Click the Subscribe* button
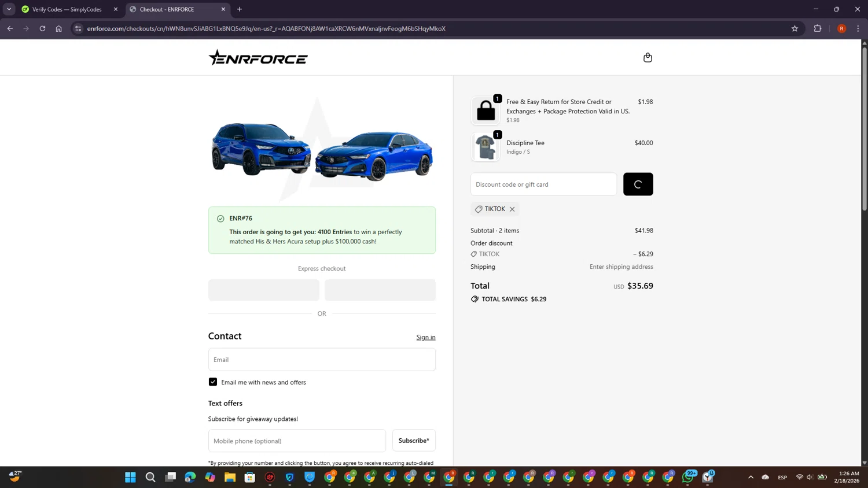This screenshot has height=488, width=868. (x=414, y=441)
